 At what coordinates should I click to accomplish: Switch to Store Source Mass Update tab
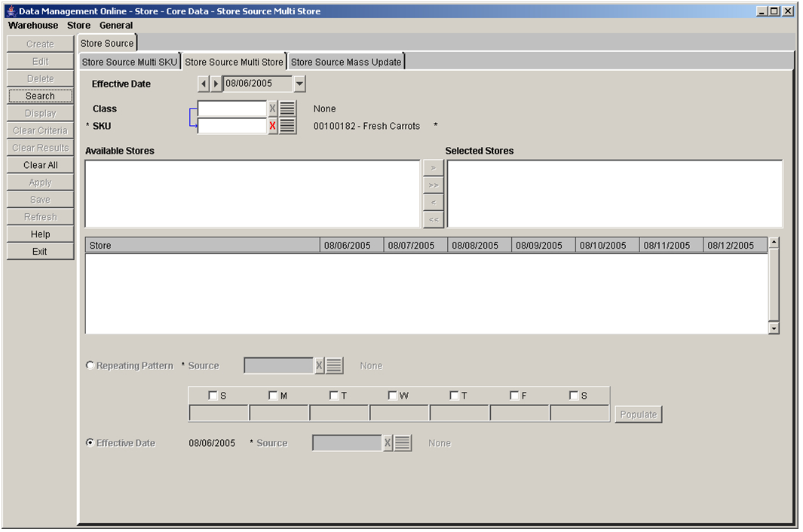(346, 62)
